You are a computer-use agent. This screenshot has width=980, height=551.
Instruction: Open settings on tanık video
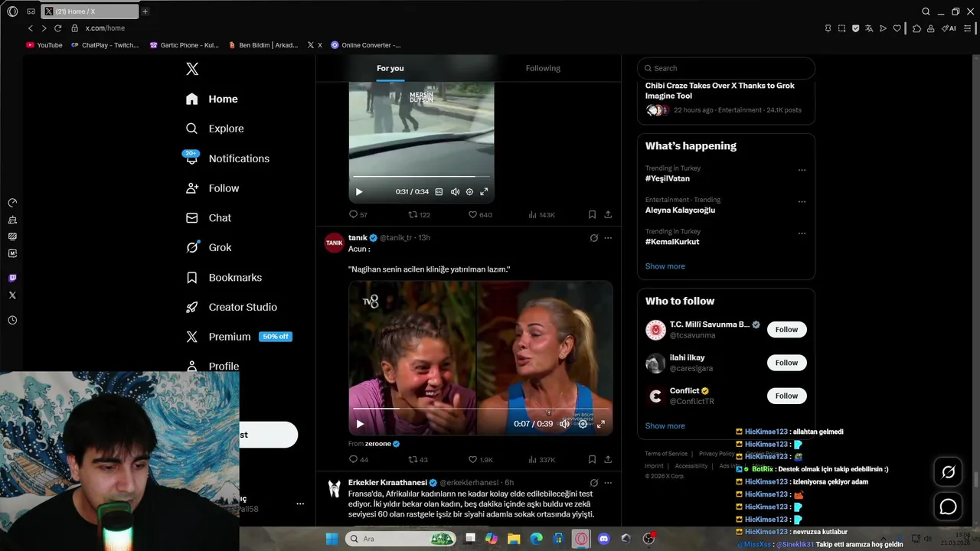(x=583, y=424)
